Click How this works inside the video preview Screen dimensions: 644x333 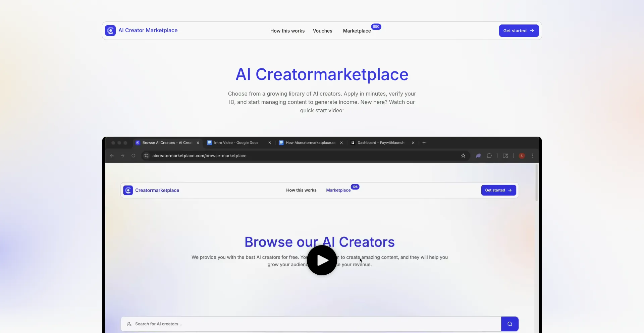pyautogui.click(x=301, y=190)
